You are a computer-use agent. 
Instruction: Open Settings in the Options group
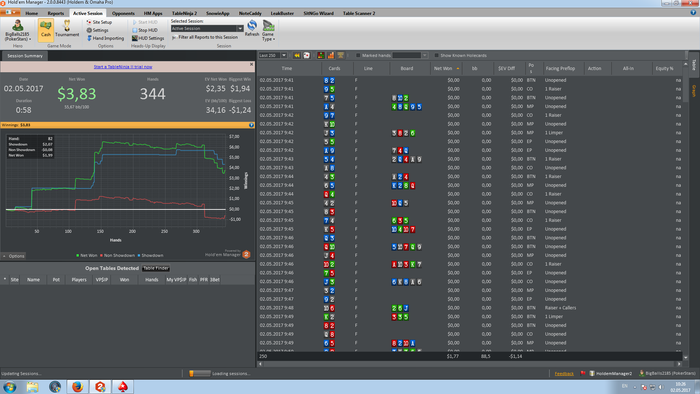click(97, 30)
